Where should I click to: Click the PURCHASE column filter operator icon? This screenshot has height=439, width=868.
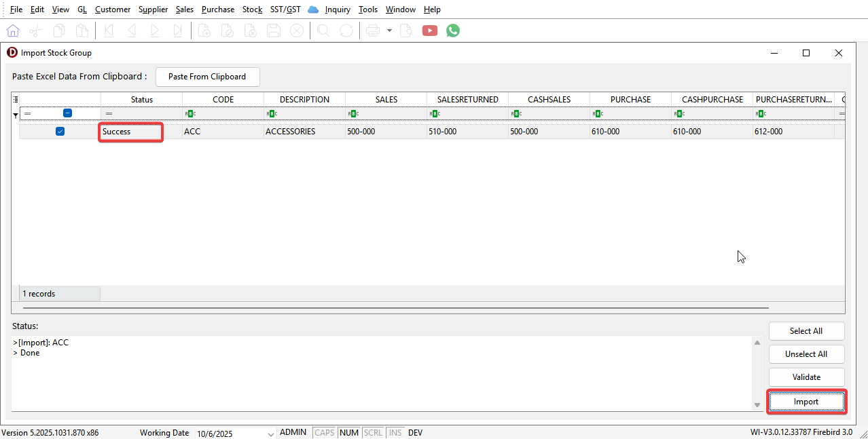point(597,114)
